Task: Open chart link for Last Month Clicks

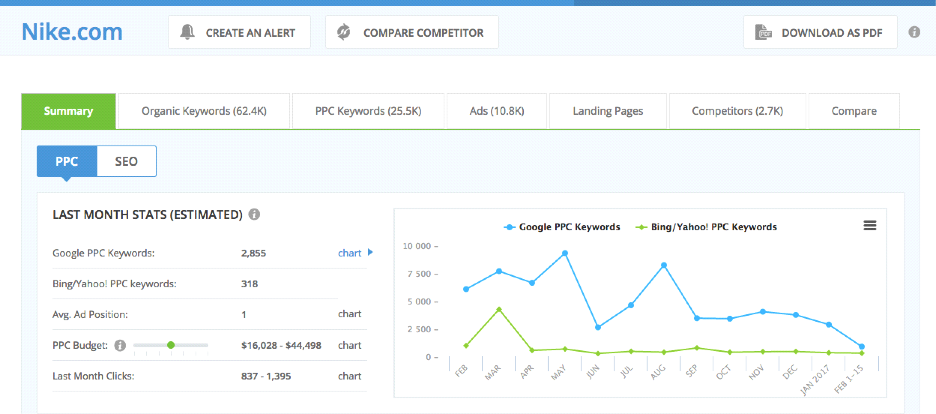Action: click(x=350, y=376)
